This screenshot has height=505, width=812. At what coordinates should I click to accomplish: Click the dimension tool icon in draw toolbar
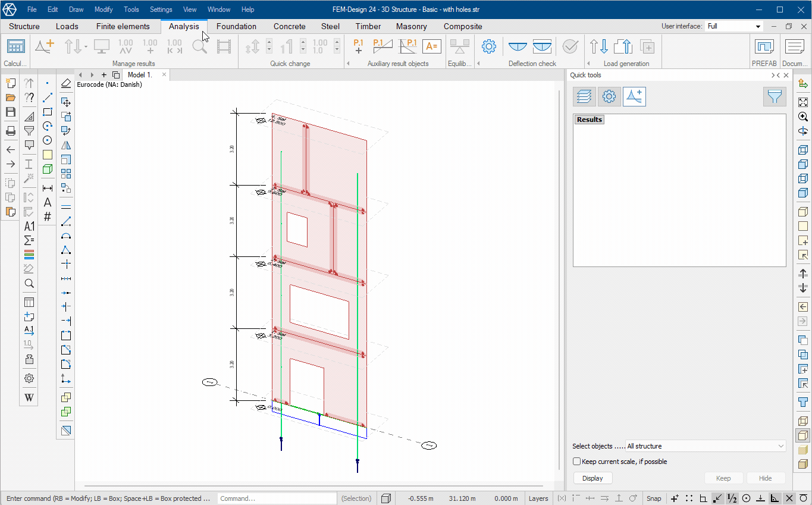point(48,188)
